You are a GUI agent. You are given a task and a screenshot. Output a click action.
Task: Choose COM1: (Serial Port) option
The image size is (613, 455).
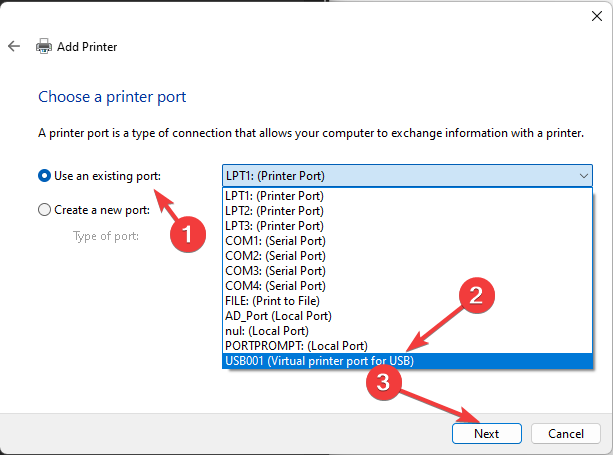(x=407, y=241)
